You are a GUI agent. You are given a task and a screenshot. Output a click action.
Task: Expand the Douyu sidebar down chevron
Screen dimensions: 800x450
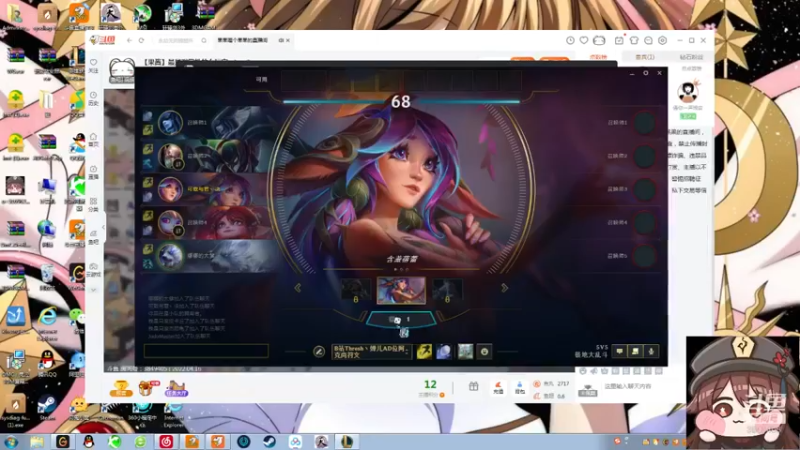[x=93, y=290]
